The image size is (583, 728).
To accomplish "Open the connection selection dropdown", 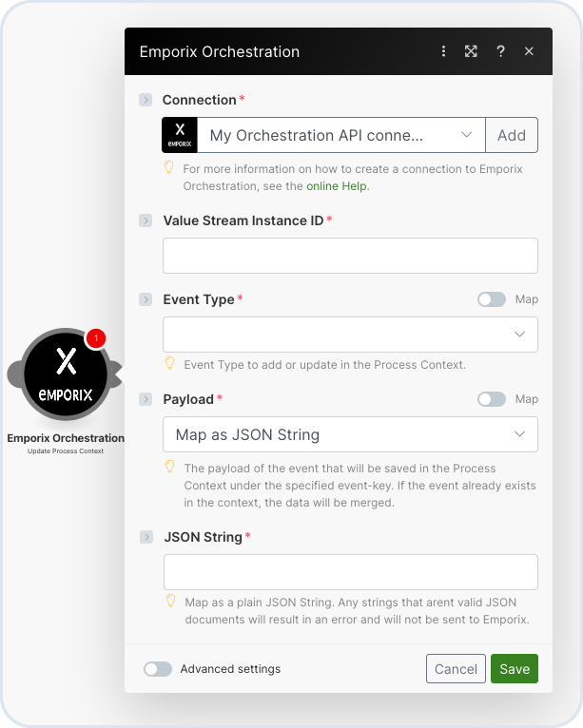I will click(x=341, y=135).
